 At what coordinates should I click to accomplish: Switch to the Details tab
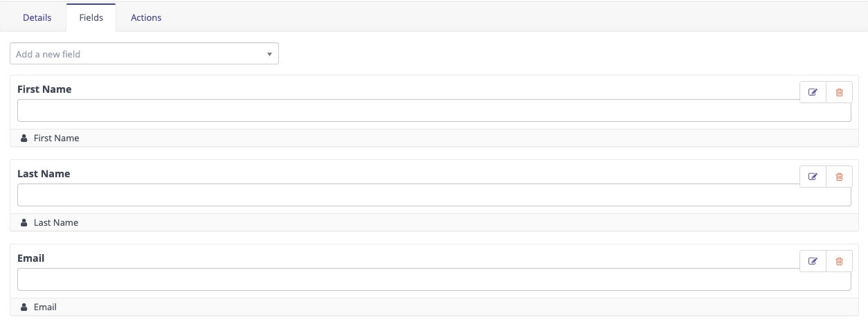pos(37,18)
